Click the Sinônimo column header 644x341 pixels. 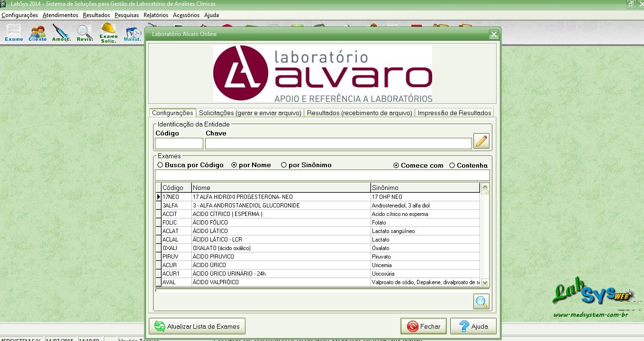click(425, 188)
